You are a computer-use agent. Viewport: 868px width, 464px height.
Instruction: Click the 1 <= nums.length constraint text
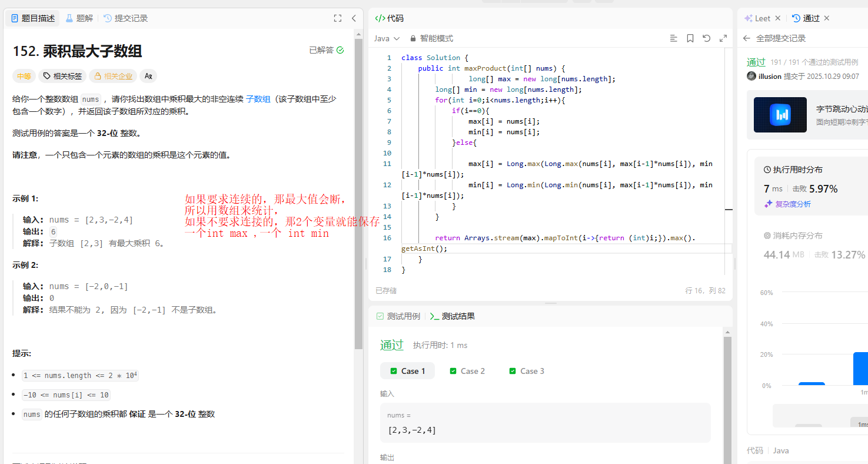coord(79,376)
